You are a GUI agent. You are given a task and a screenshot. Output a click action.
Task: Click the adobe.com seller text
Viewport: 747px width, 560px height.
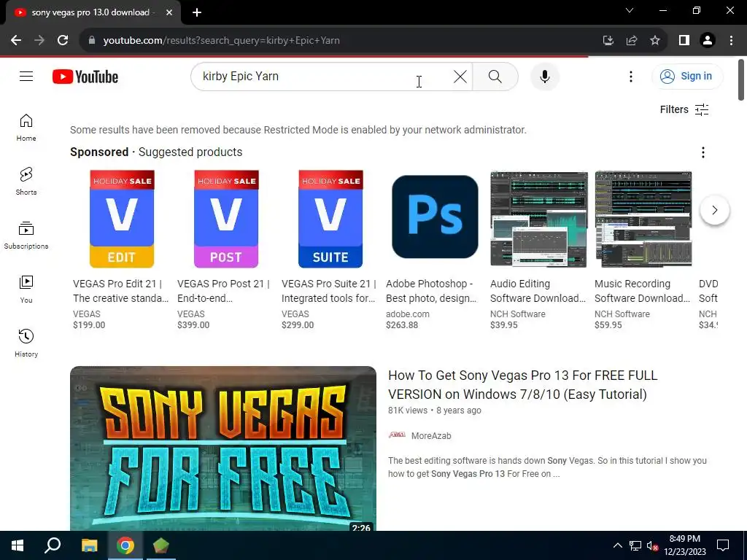click(408, 314)
